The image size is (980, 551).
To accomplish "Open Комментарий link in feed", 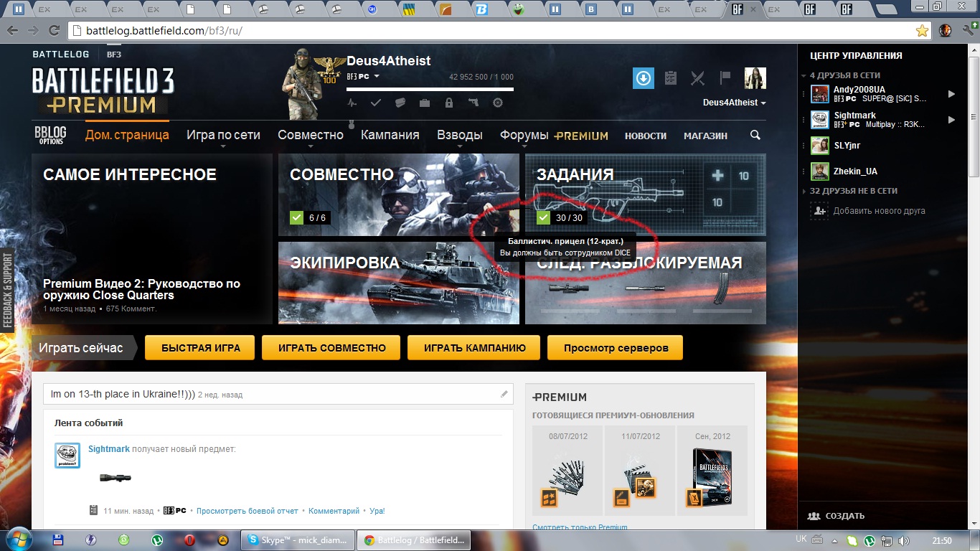I will [334, 511].
